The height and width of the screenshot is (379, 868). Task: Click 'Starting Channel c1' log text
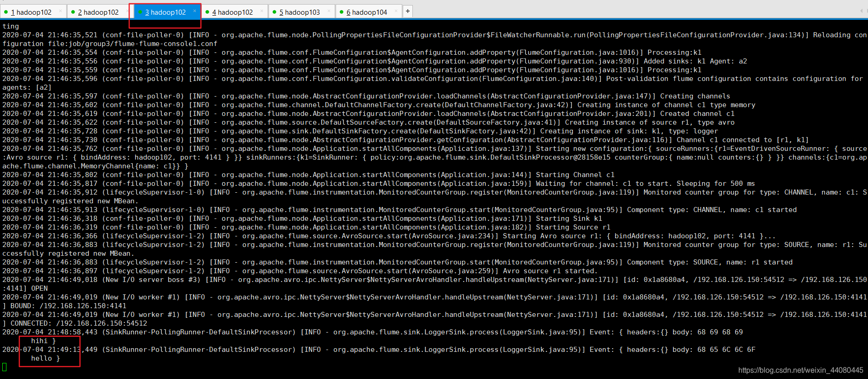click(575, 175)
